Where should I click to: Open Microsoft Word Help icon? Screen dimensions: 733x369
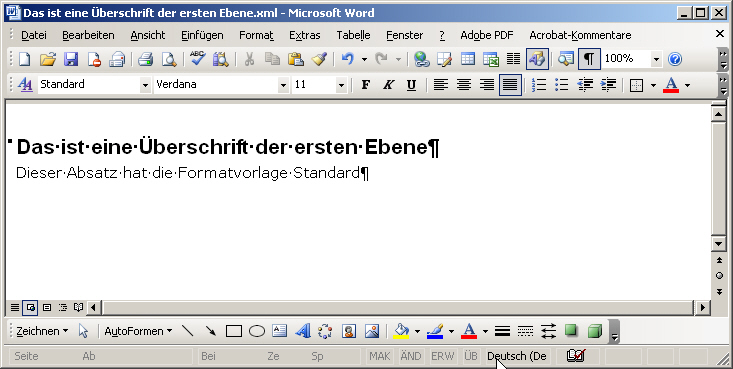(675, 59)
